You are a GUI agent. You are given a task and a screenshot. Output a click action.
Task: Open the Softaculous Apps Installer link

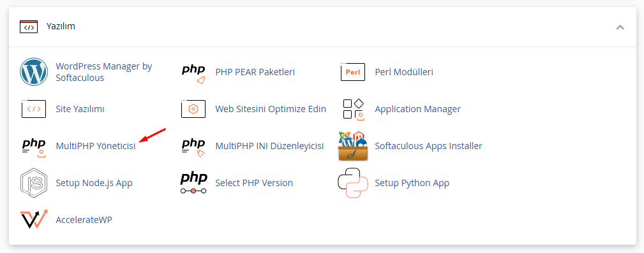pos(428,146)
